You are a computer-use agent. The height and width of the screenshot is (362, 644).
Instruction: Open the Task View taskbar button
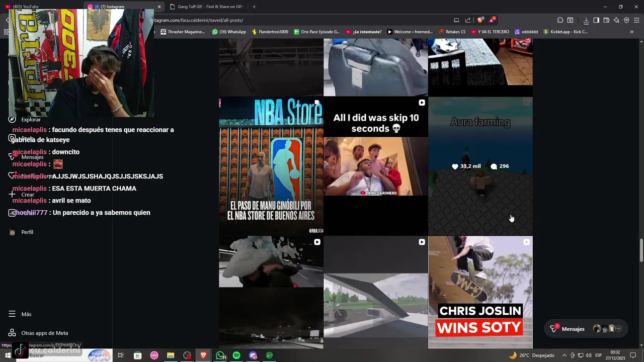[121, 355]
